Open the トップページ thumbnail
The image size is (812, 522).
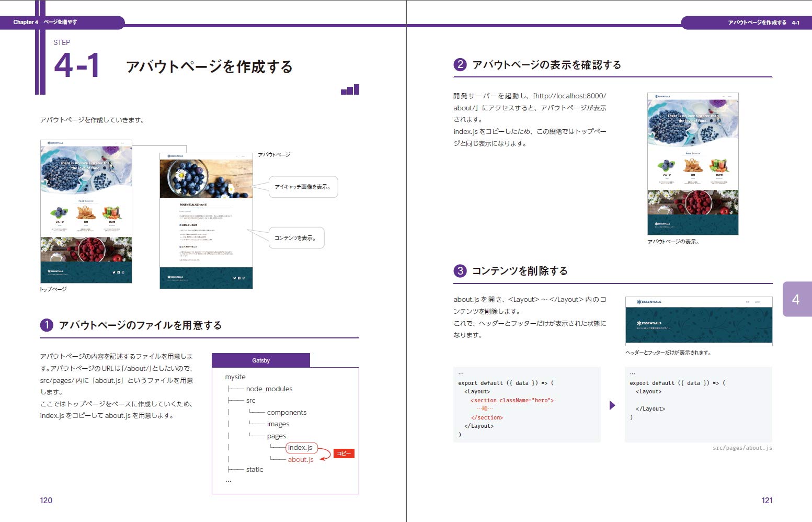click(x=86, y=211)
